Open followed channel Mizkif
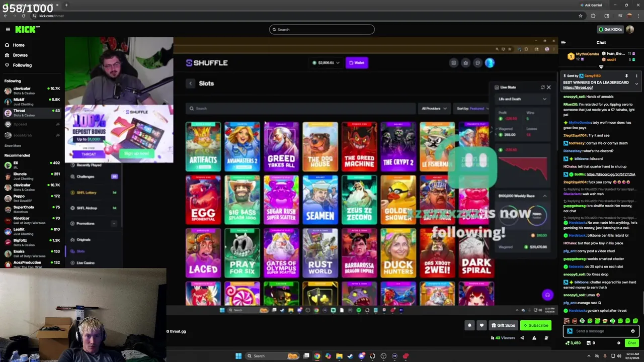This screenshot has height=362, width=644. point(32,102)
